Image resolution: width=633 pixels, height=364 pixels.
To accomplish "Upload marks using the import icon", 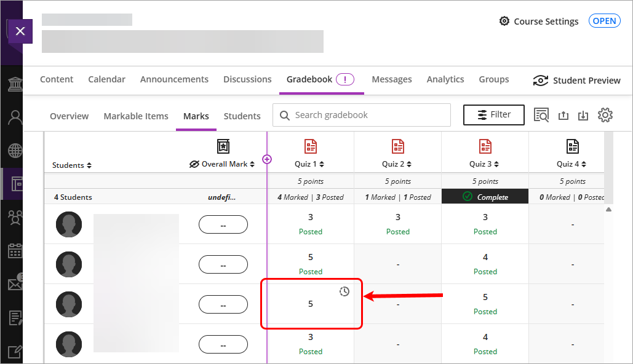I will (563, 114).
